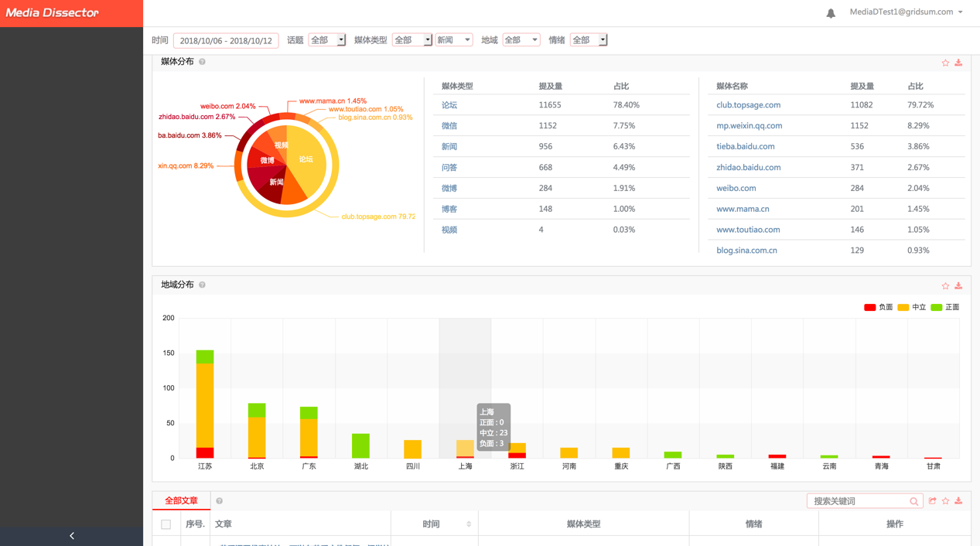Screen dimensions: 980x546
Task: Open the notification bell
Action: pyautogui.click(x=831, y=12)
